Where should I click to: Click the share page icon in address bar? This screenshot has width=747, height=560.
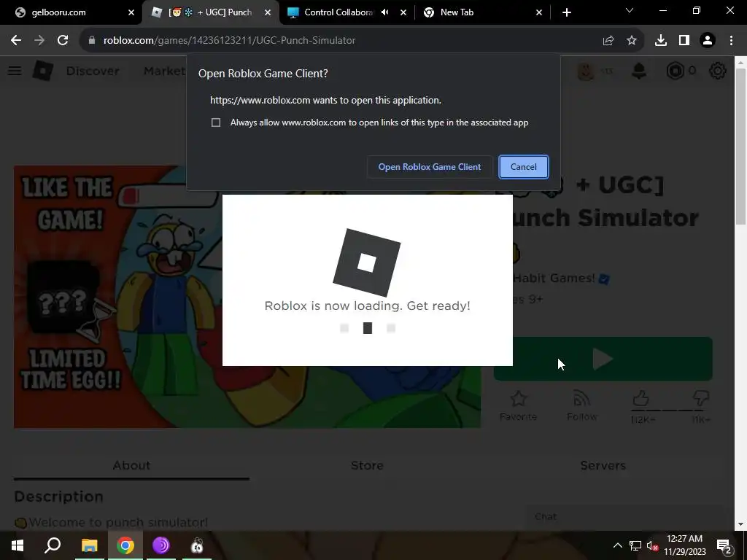tap(608, 41)
